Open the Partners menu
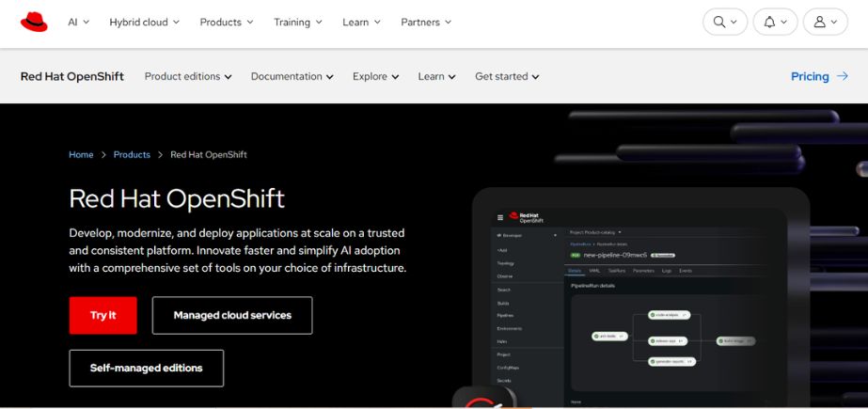The image size is (868, 409). click(425, 22)
